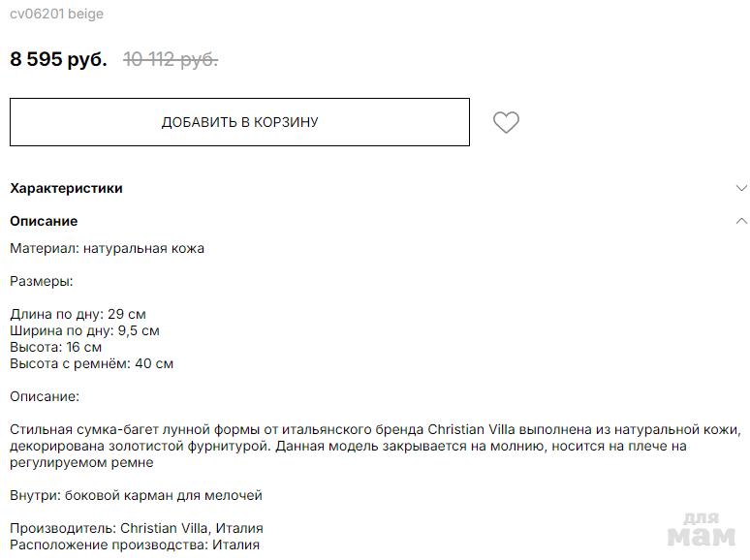The image size is (750, 560).
Task: Collapse the Описание section chevron
Action: pyautogui.click(x=741, y=221)
